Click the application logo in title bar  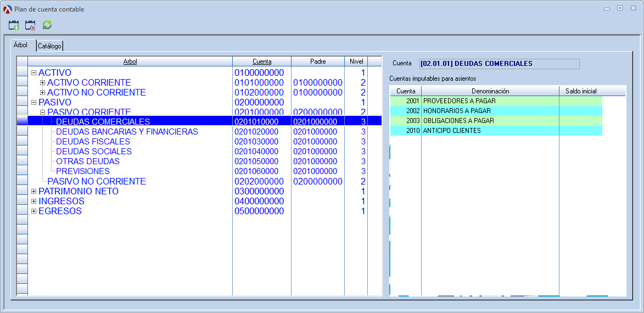pos(7,9)
